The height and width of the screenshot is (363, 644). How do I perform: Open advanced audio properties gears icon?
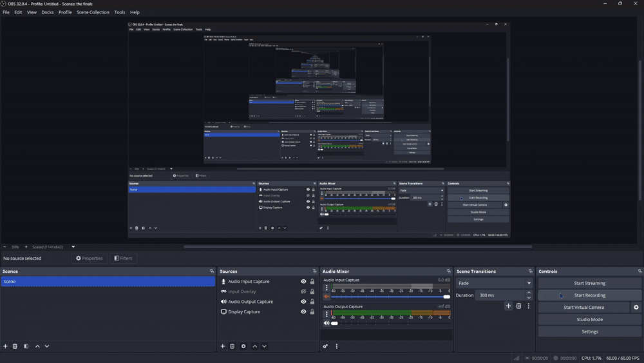click(x=325, y=346)
